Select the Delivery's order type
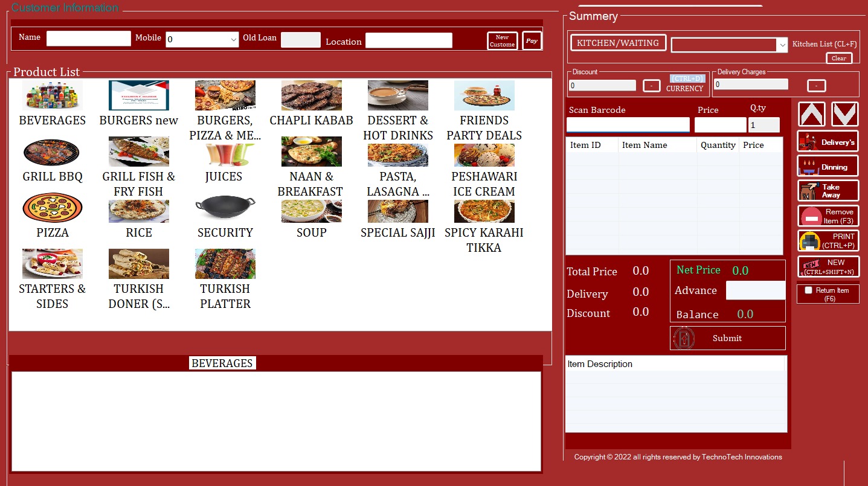The width and height of the screenshot is (868, 486). pyautogui.click(x=828, y=142)
